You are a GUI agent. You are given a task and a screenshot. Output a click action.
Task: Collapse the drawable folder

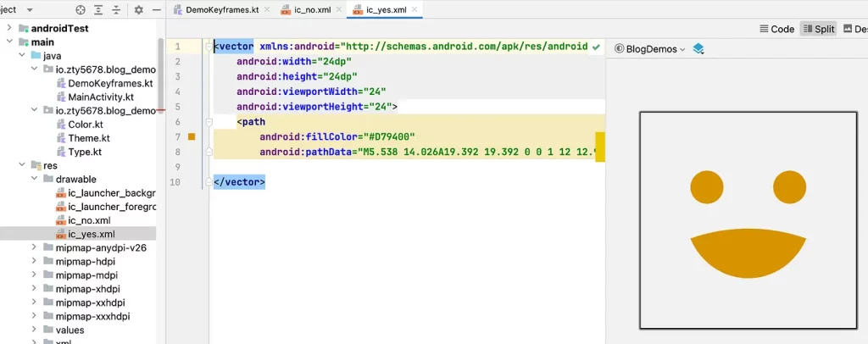[34, 180]
